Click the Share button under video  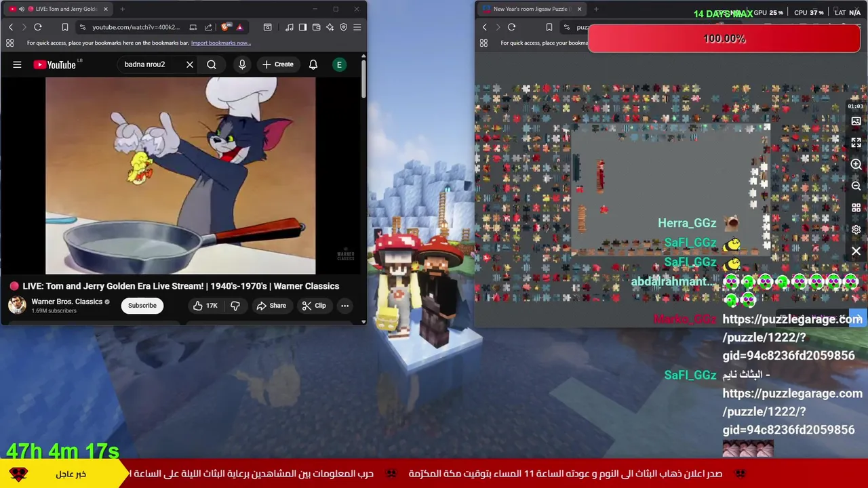coord(271,306)
